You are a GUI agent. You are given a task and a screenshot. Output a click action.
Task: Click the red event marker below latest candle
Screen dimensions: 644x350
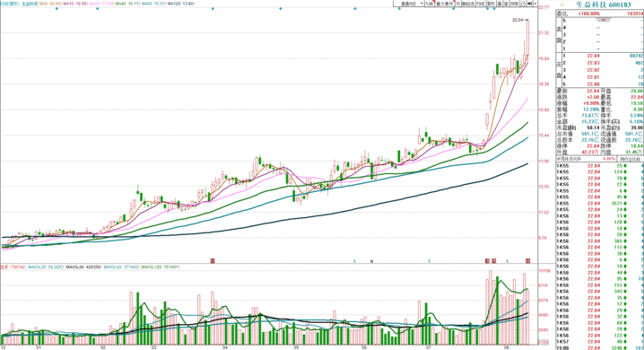pyautogui.click(x=528, y=261)
